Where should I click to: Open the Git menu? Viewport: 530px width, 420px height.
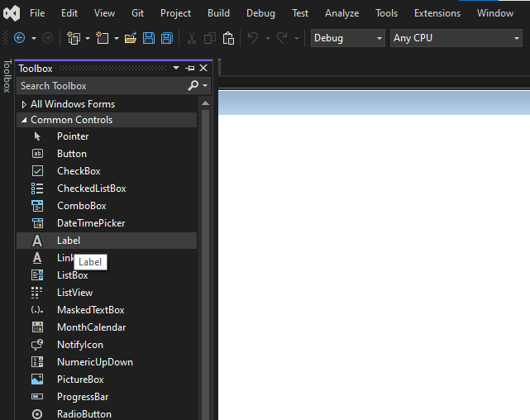(x=137, y=13)
